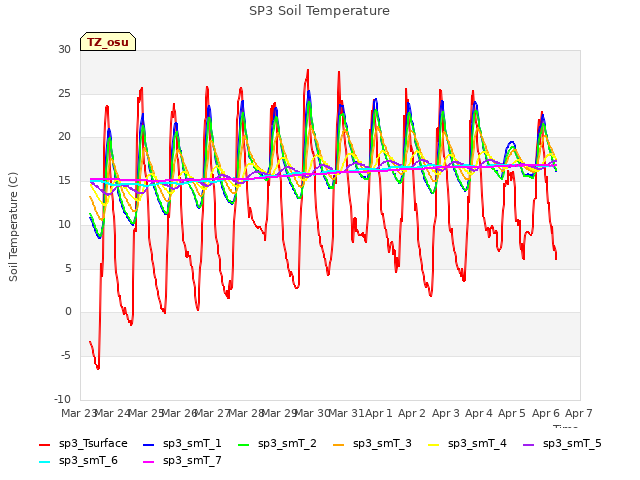Click the yellow sp3_smT_4 legend swatch
The width and height of the screenshot is (640, 480).
point(434,444)
